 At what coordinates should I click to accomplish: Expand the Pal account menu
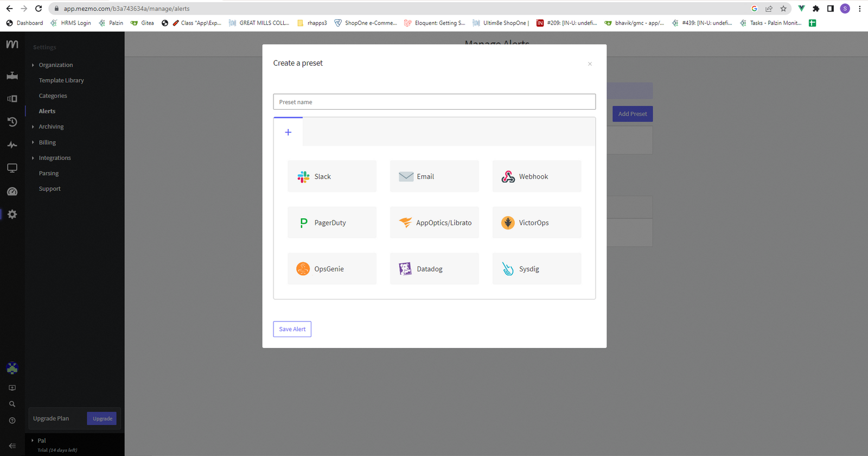(x=41, y=441)
